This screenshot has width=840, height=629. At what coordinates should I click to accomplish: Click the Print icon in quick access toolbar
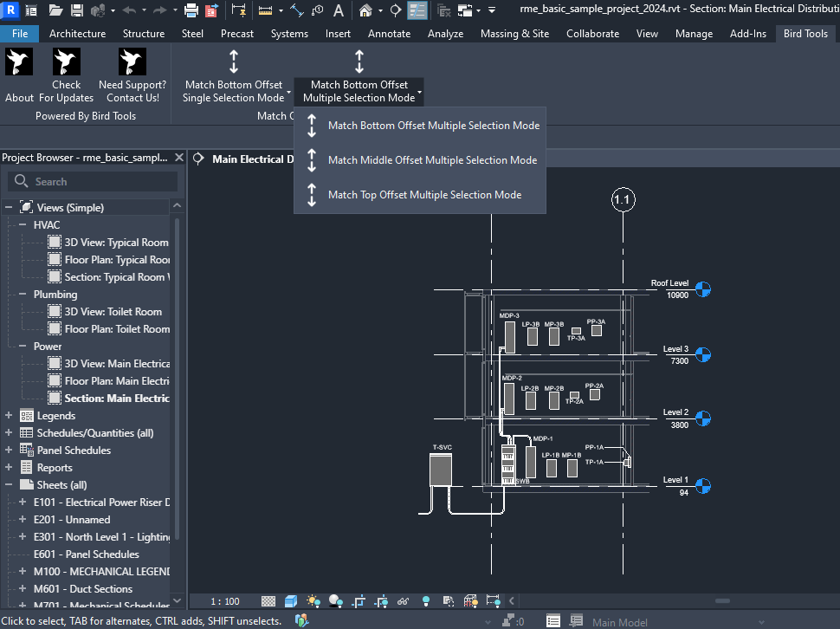[191, 10]
